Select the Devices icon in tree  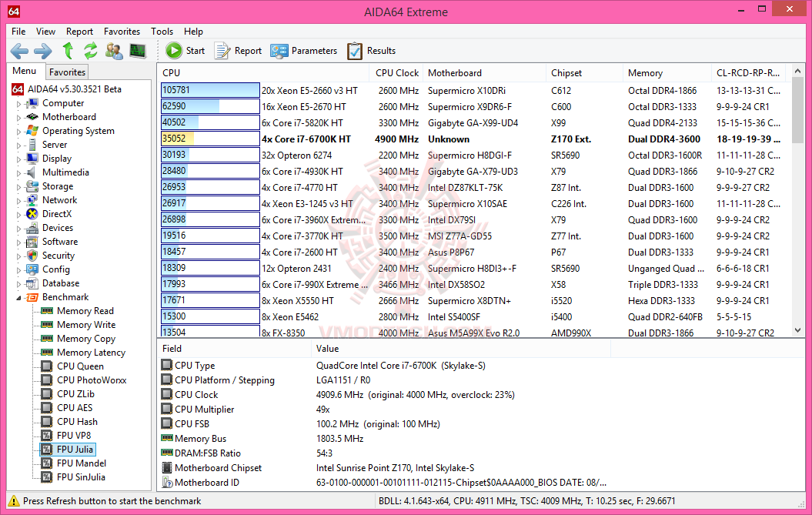coord(32,228)
